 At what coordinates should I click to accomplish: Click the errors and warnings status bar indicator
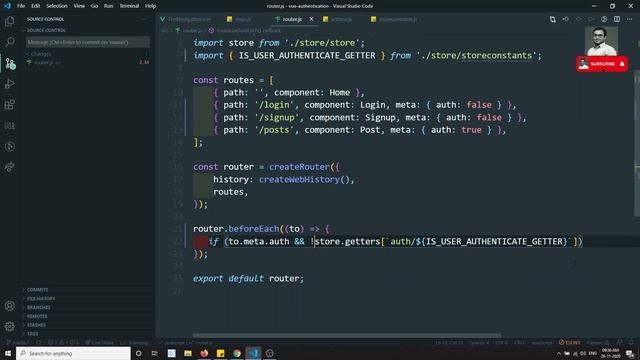tap(63, 342)
